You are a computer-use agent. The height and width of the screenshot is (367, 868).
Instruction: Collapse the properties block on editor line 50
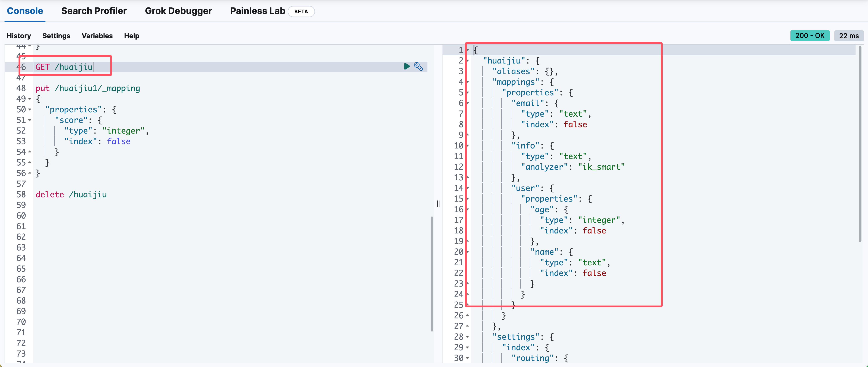coord(30,110)
